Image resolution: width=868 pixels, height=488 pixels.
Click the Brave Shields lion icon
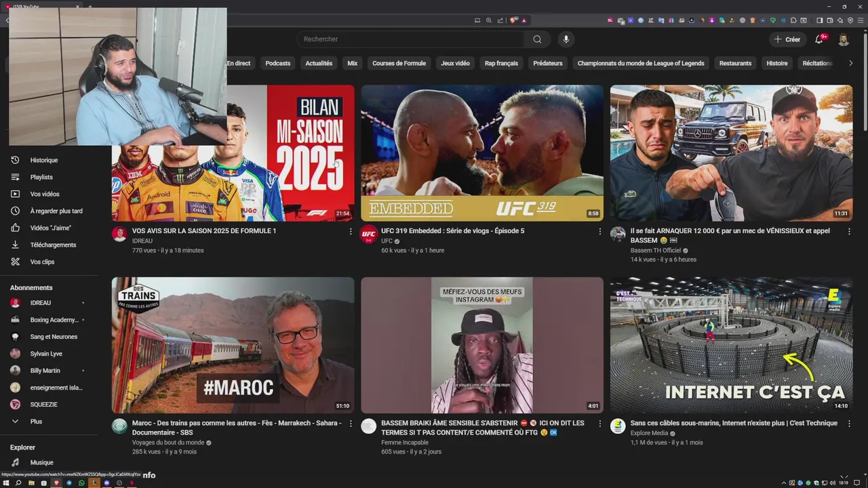pyautogui.click(x=513, y=20)
